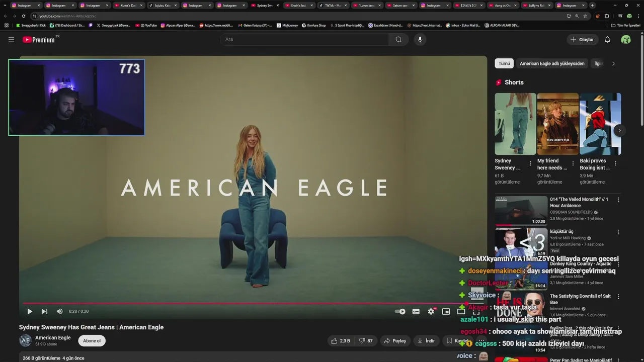Open options for küçüktür üç video
The width and height of the screenshot is (644, 362).
pyautogui.click(x=618, y=232)
